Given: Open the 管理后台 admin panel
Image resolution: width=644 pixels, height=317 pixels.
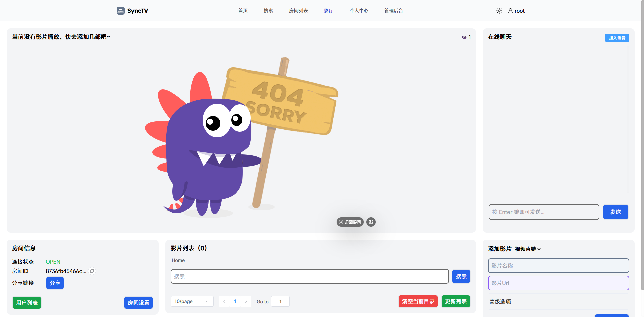Looking at the screenshot, I should (394, 11).
